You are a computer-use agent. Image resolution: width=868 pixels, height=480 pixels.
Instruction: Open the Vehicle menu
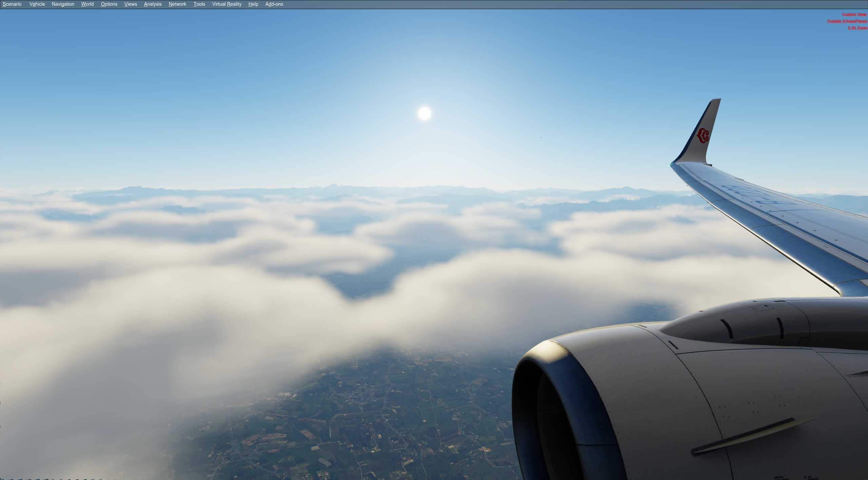[37, 4]
